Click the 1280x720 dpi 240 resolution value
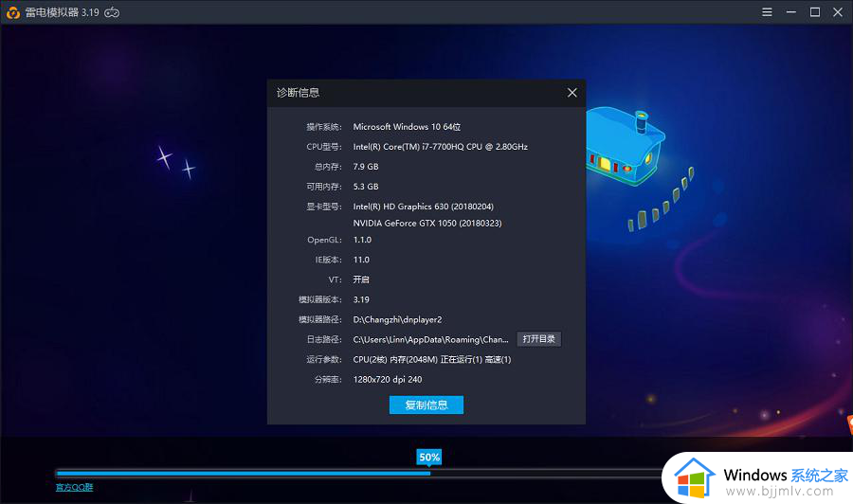Screen dimensions: 853x504 [x=388, y=380]
